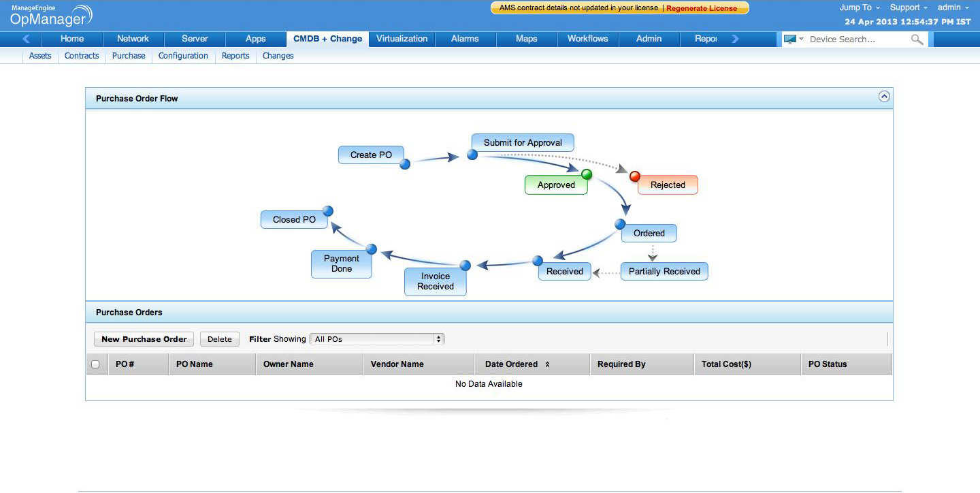Click the "Purchase Orders" section heading

click(x=129, y=313)
